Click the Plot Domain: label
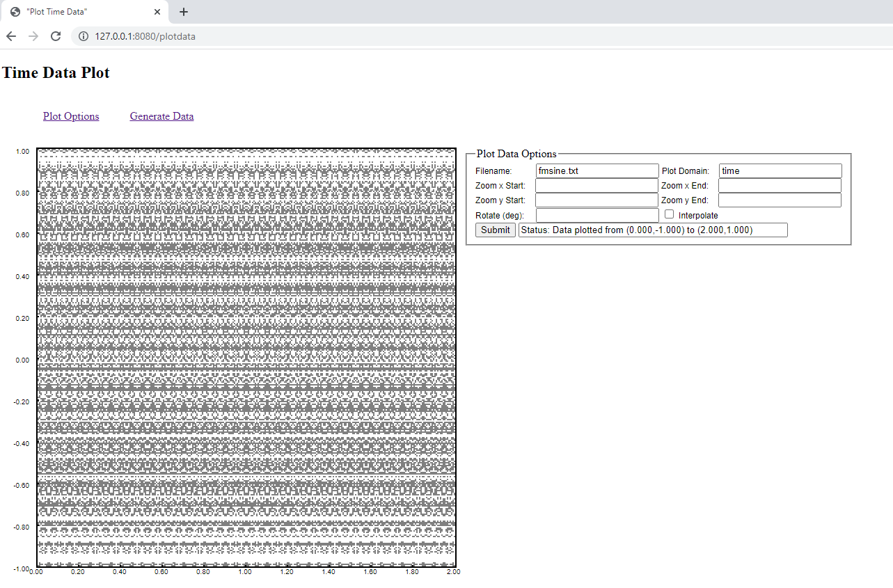This screenshot has height=588, width=893. click(686, 171)
